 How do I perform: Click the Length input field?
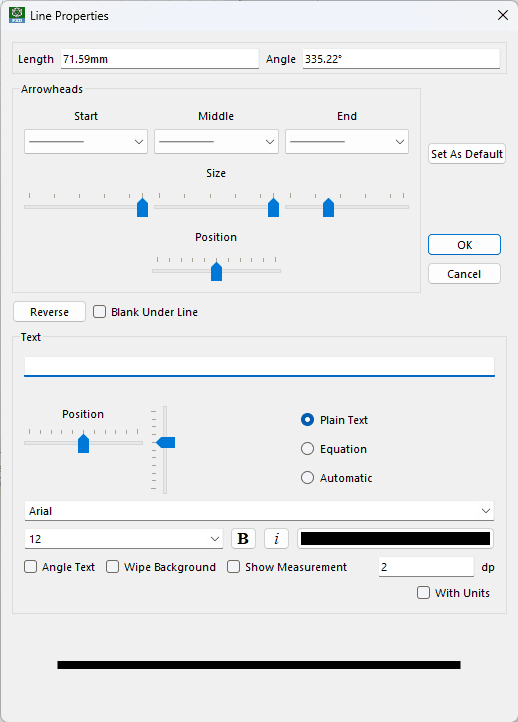[160, 59]
